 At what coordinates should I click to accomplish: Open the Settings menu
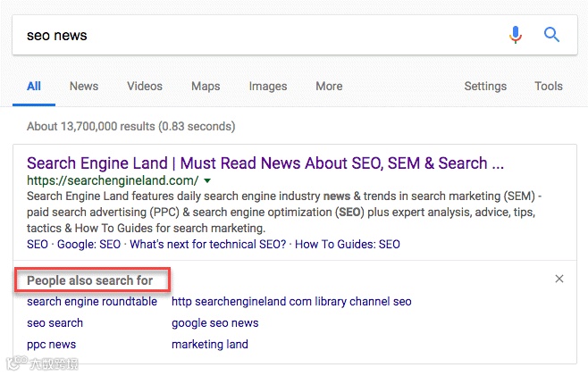485,87
